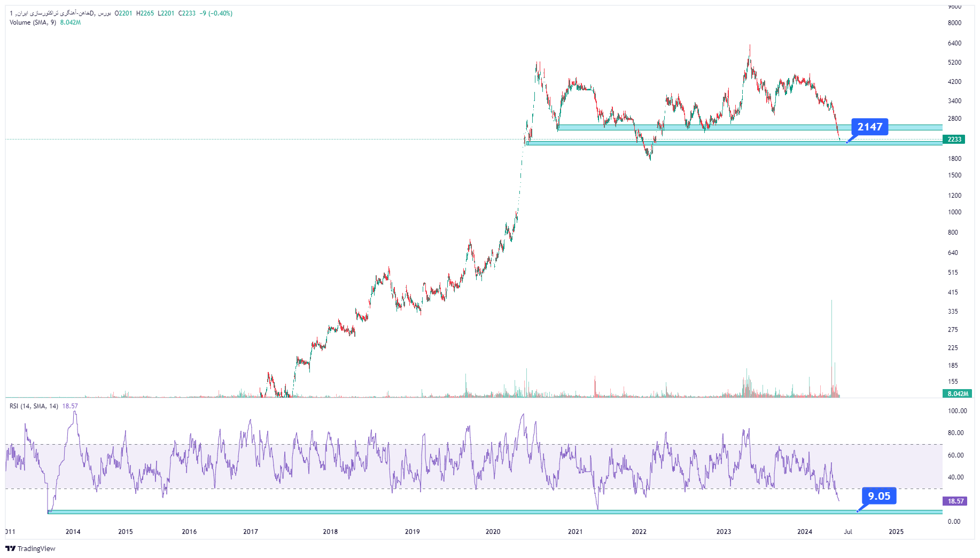Click the RSI value tag 18.57 on the axis
The height and width of the screenshot is (558, 980).
pyautogui.click(x=955, y=501)
